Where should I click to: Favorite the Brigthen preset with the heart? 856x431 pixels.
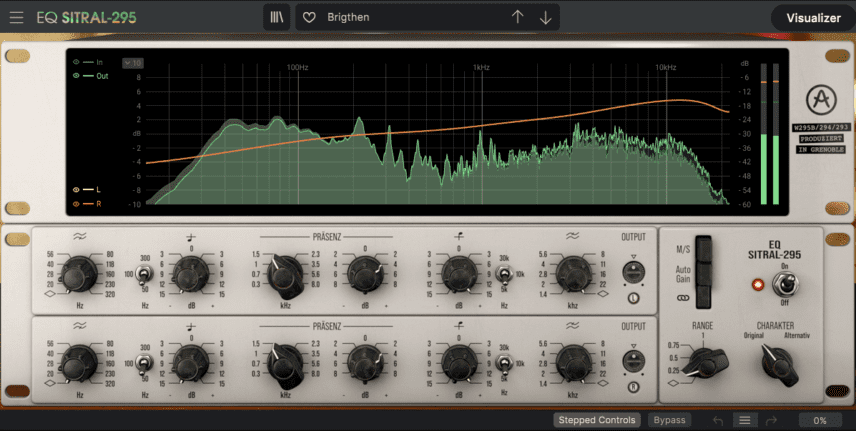(x=309, y=17)
